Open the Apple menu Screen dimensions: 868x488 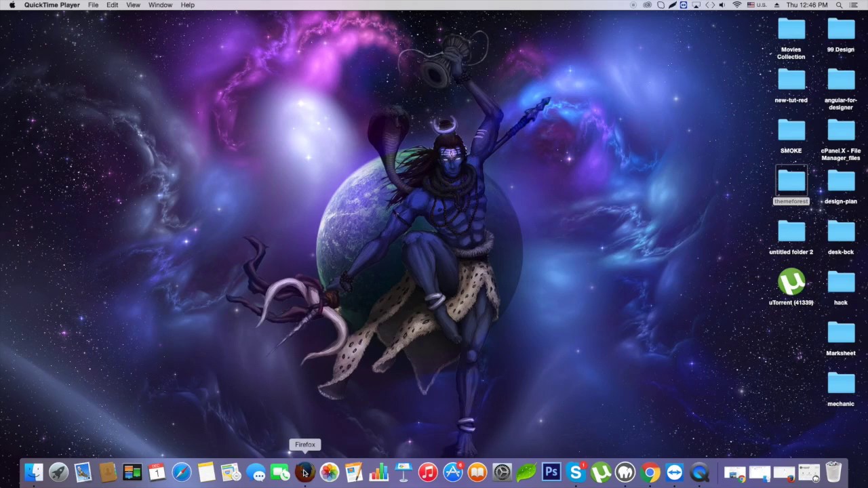point(12,5)
